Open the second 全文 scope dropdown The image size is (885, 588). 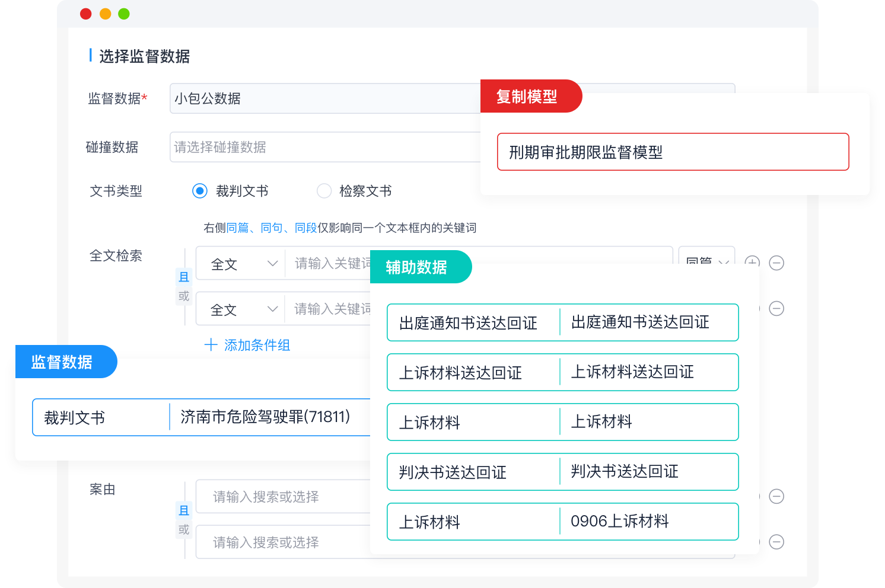(243, 309)
